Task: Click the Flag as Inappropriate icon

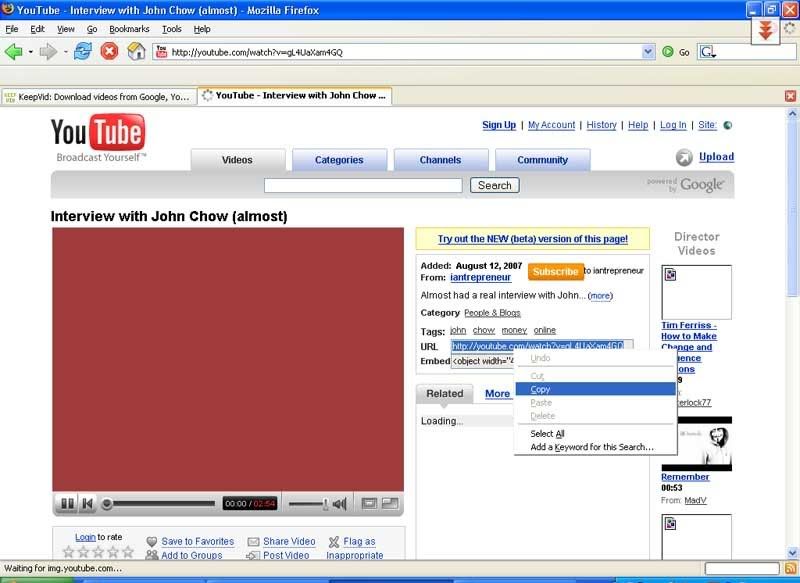Action: (x=334, y=542)
